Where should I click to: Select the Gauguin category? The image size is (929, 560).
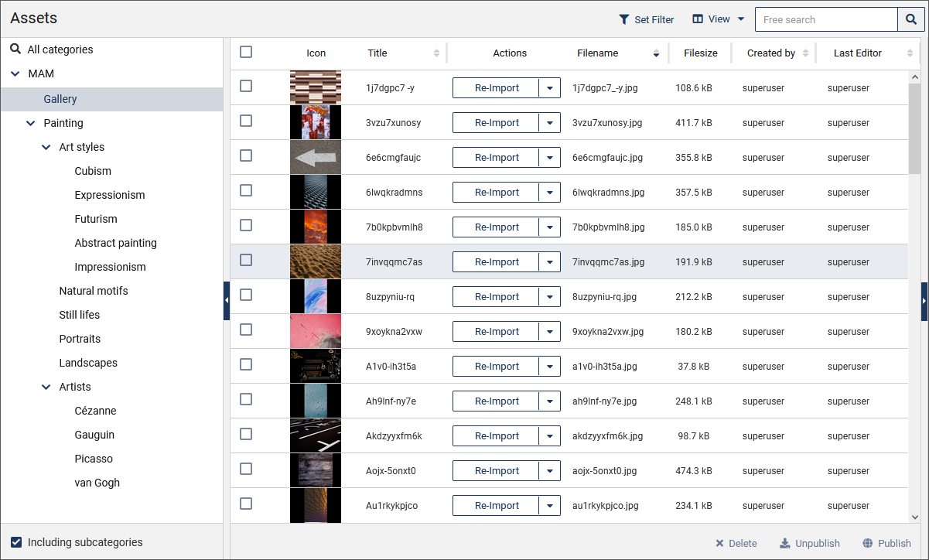94,435
